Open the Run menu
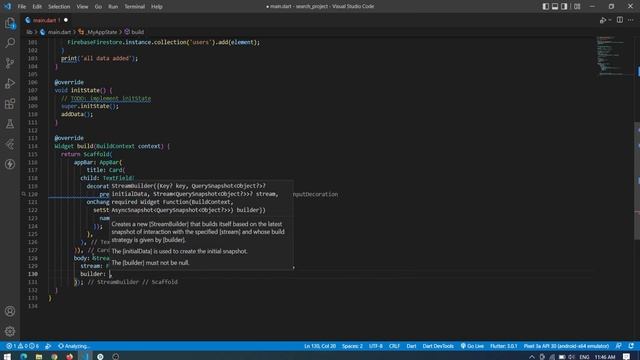This screenshot has height=360, width=640. (113, 7)
